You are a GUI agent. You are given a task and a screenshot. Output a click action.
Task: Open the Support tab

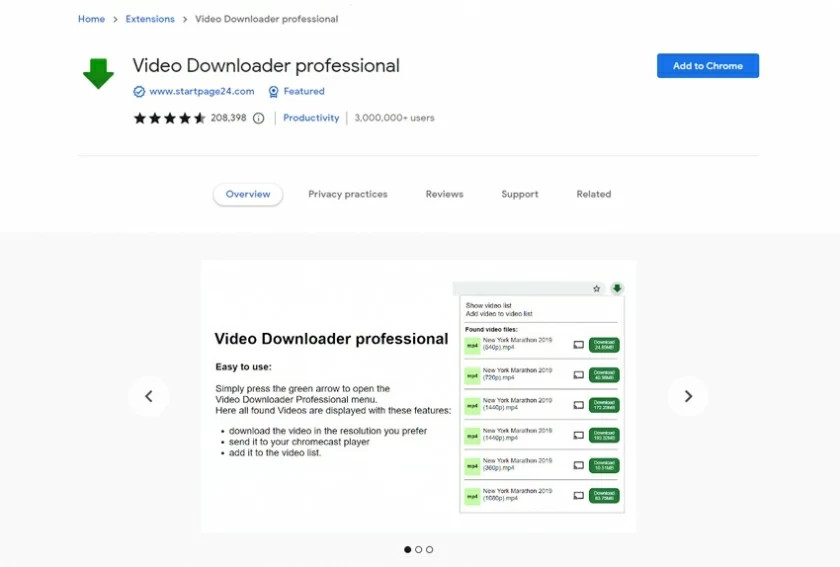[520, 194]
